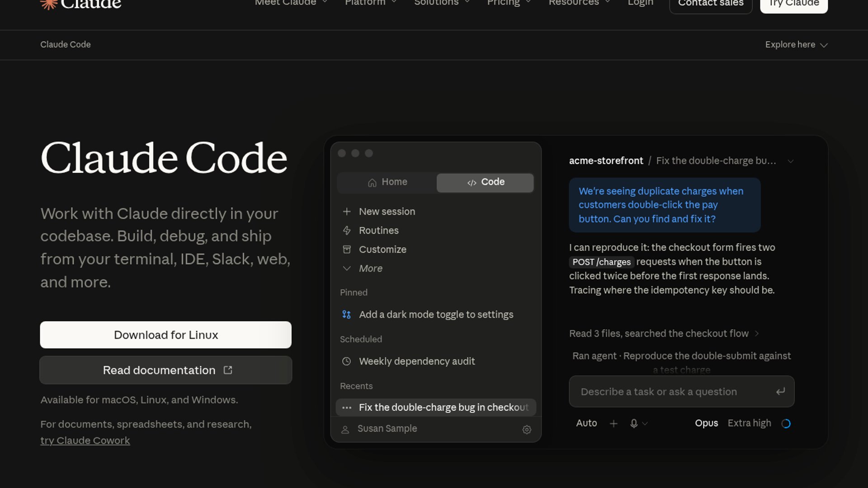This screenshot has width=868, height=488.
Task: Click the code brackets icon in Code tab
Action: [x=472, y=183]
